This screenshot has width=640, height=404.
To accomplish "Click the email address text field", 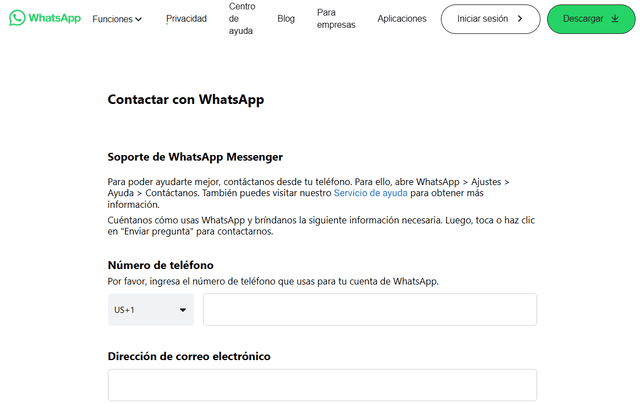I will click(x=322, y=385).
